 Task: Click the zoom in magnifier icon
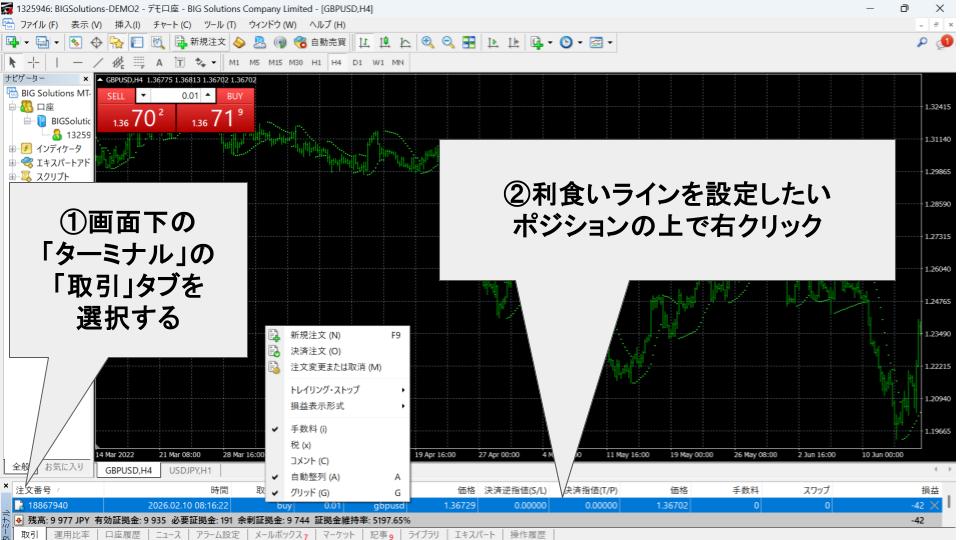click(x=428, y=43)
